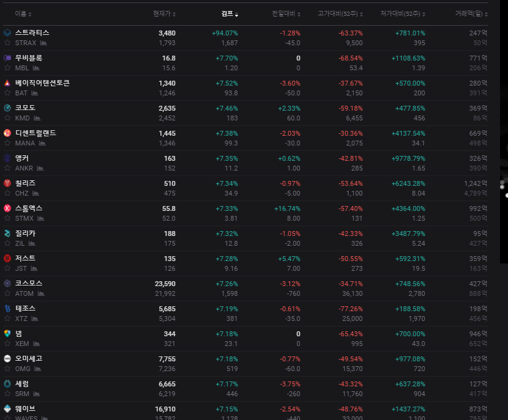The image size is (508, 420).
Task: Favorite MANA with its star
Action: click(7, 143)
